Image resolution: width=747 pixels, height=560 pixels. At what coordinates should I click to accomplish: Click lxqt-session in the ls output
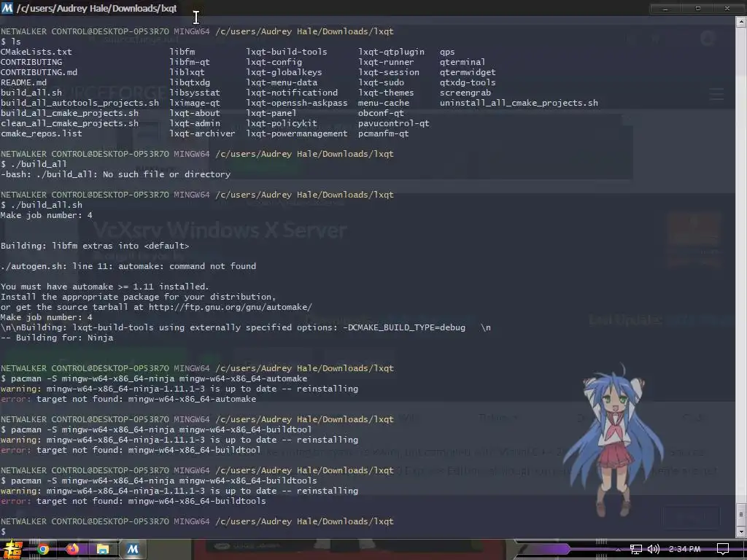[389, 72]
